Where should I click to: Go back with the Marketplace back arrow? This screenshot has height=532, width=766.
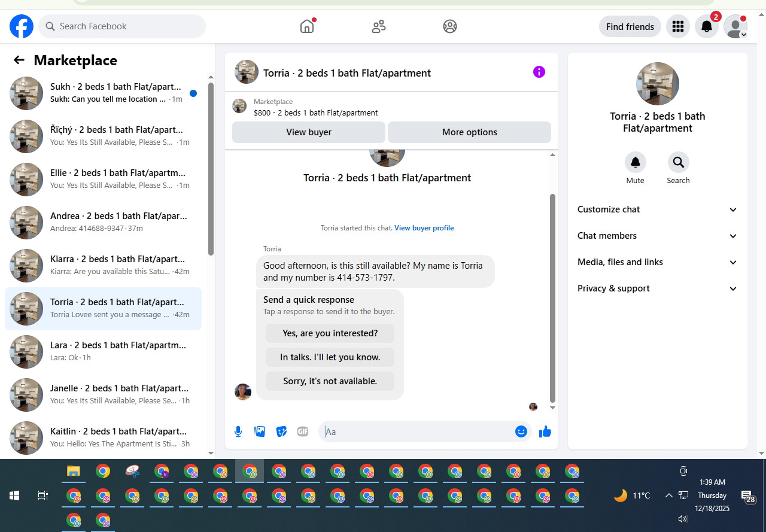pyautogui.click(x=19, y=60)
